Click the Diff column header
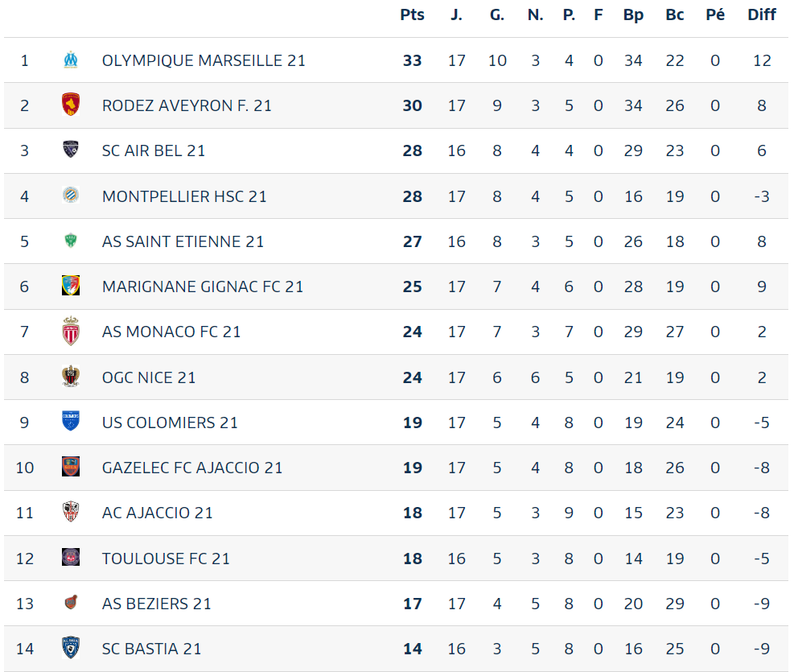This screenshot has width=794, height=672. [762, 14]
